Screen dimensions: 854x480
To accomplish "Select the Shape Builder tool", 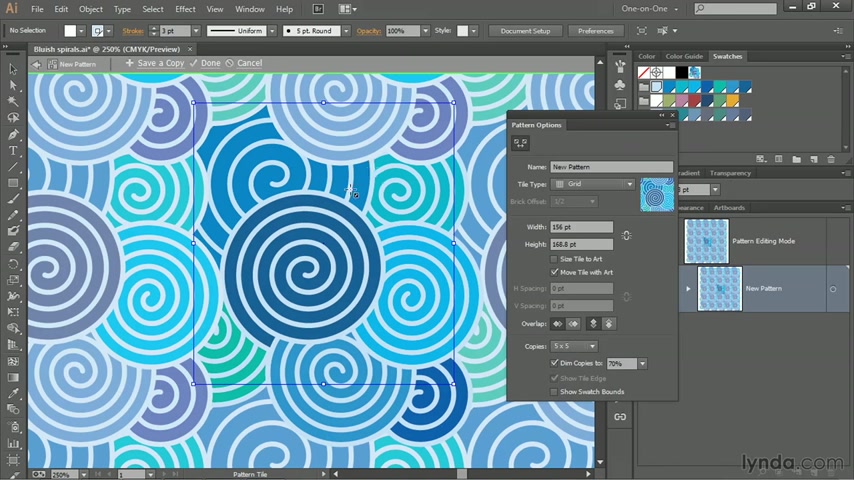I will coord(13,329).
